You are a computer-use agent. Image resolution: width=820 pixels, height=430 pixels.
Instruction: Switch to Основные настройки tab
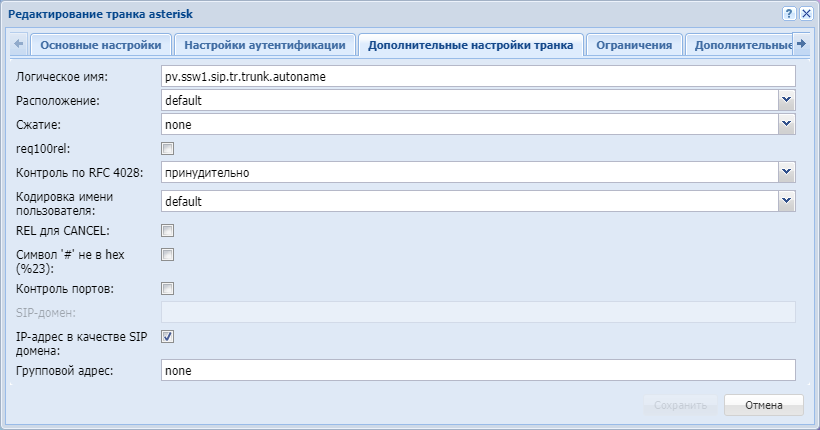[100, 45]
